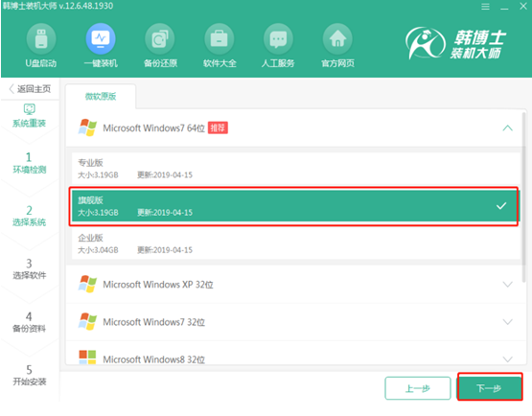Click the 人工服务 chat support icon
The image size is (532, 416).
[x=278, y=39]
